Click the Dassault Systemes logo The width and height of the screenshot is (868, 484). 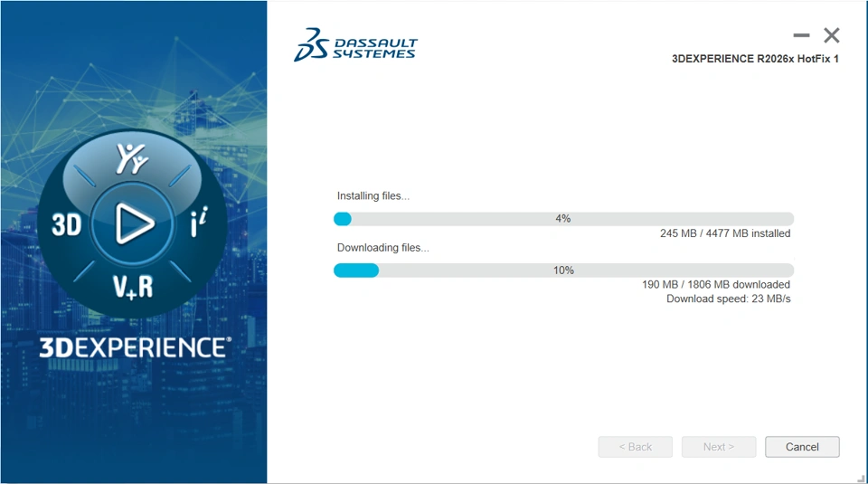[355, 45]
